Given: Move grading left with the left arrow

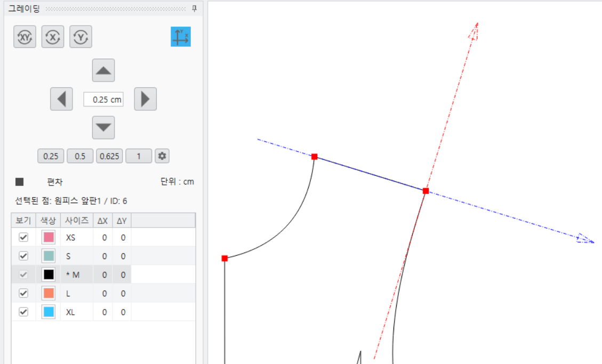Looking at the screenshot, I should pyautogui.click(x=61, y=99).
